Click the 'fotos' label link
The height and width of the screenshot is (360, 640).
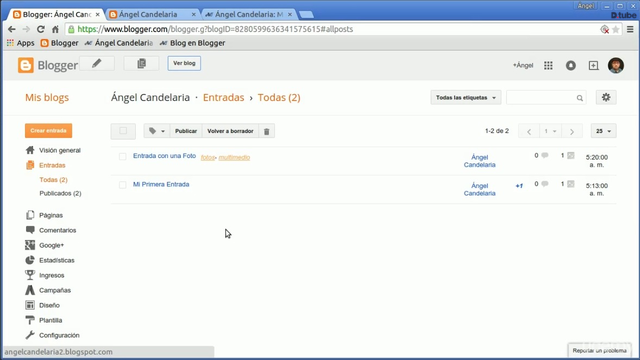point(208,158)
